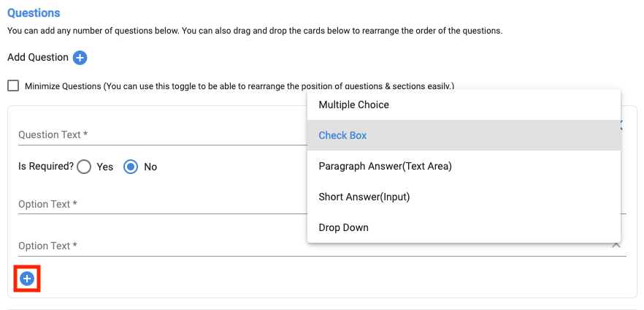Click the blue icon at the question card's top-right
This screenshot has width=644, height=310.
621,126
